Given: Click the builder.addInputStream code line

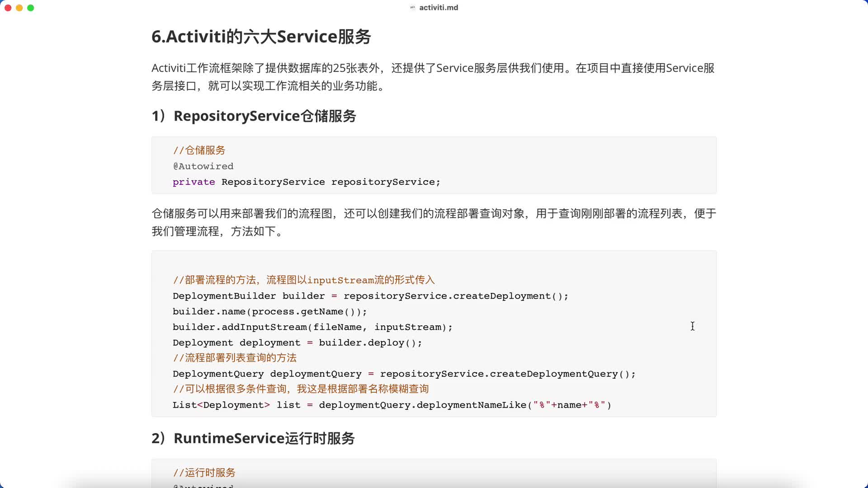Looking at the screenshot, I should click(312, 327).
